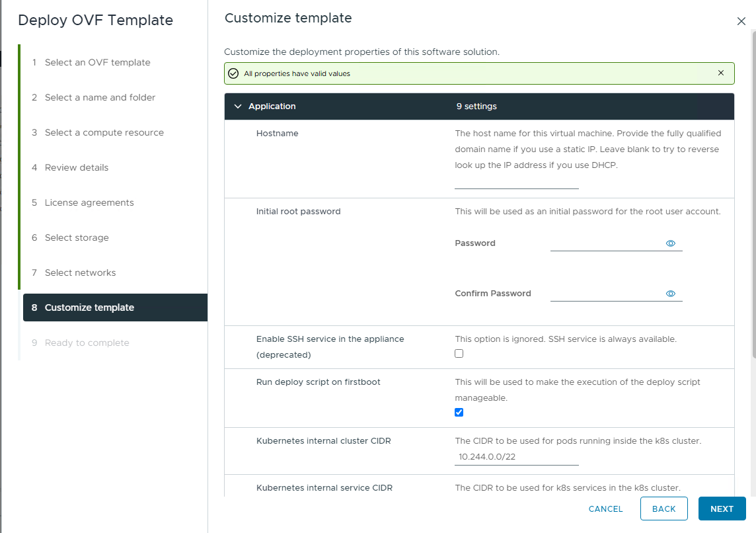Jump to step 3 Select a compute resource
756x533 pixels.
(x=104, y=132)
